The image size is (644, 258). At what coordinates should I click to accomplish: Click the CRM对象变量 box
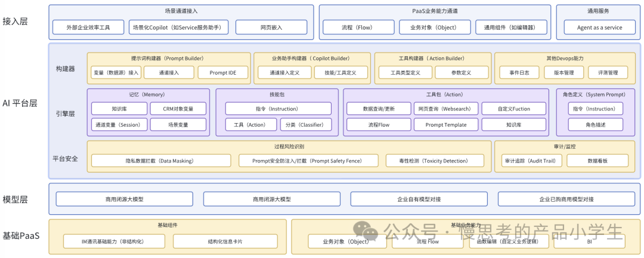point(178,109)
